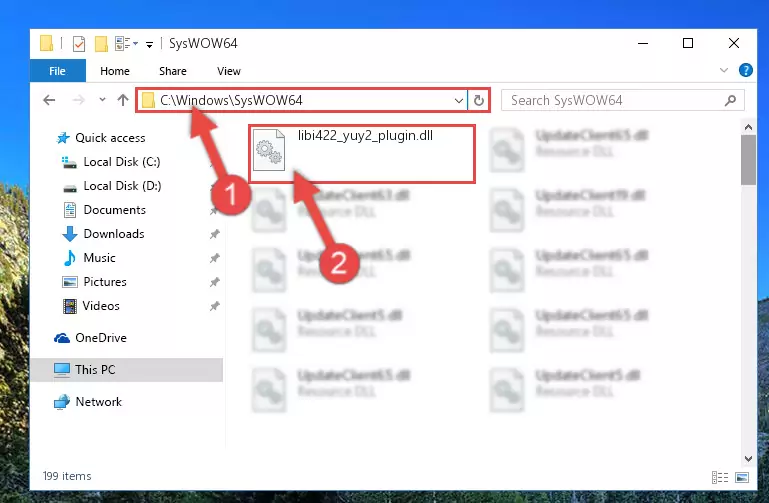
Task: Open Documents in the sidebar
Action: tap(114, 210)
